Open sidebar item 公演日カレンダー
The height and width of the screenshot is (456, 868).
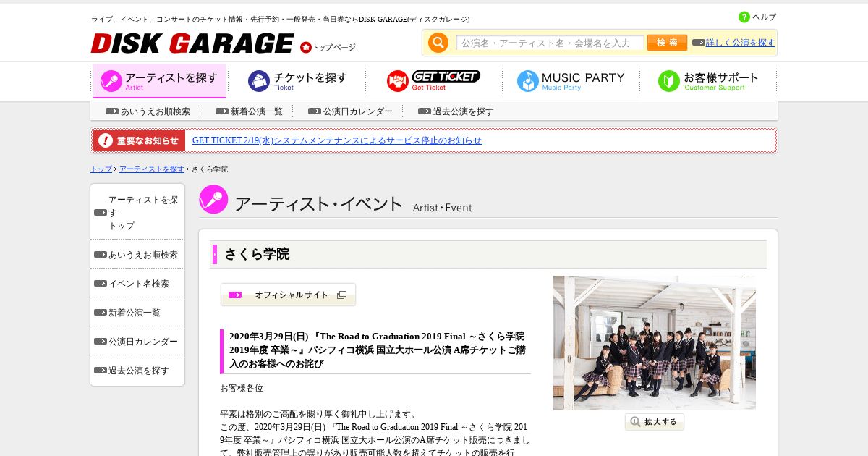point(137,341)
